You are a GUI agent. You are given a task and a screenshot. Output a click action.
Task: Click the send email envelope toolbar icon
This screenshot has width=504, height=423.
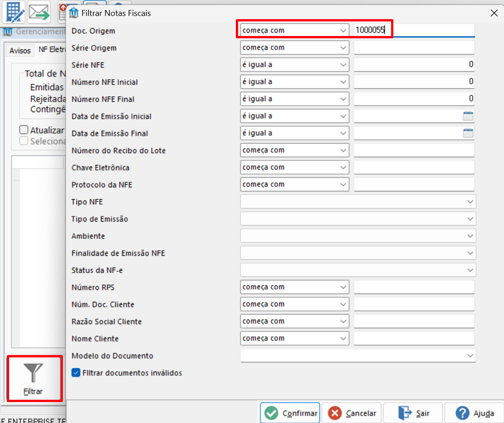click(x=39, y=12)
